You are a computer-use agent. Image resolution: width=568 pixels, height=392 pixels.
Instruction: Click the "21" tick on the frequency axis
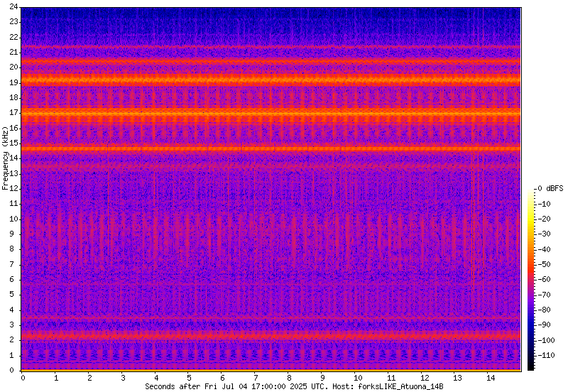click(13, 52)
